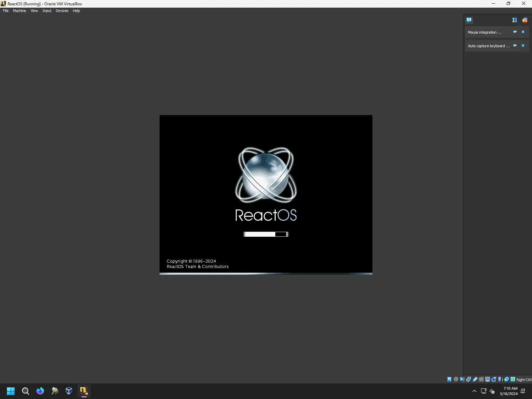Click the USB devices status indicator
Screen dimensions: 532x399
[475, 379]
